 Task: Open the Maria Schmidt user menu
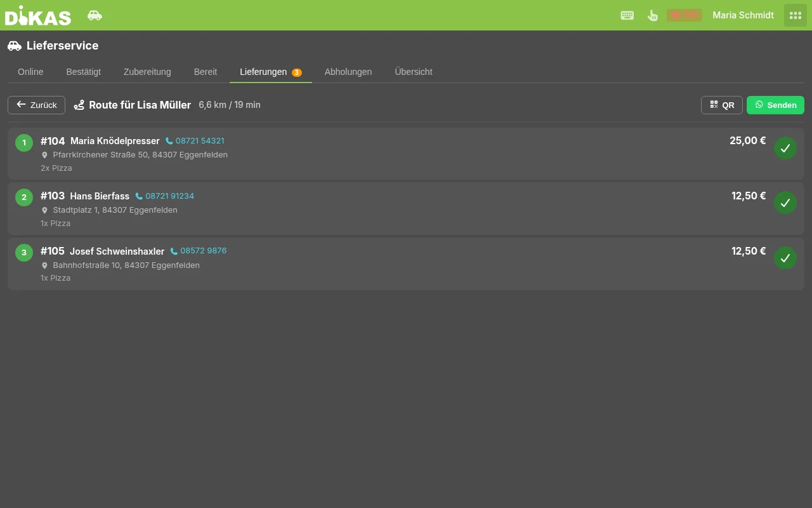(x=743, y=15)
